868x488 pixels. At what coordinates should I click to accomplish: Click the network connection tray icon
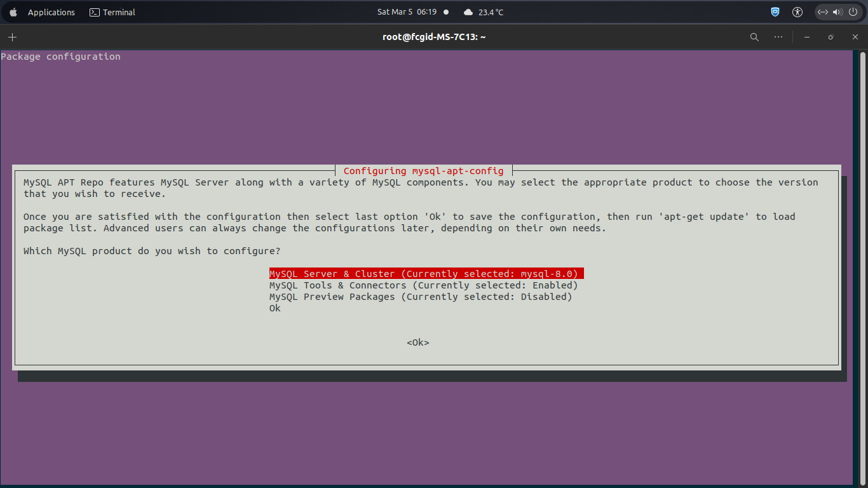pyautogui.click(x=823, y=12)
